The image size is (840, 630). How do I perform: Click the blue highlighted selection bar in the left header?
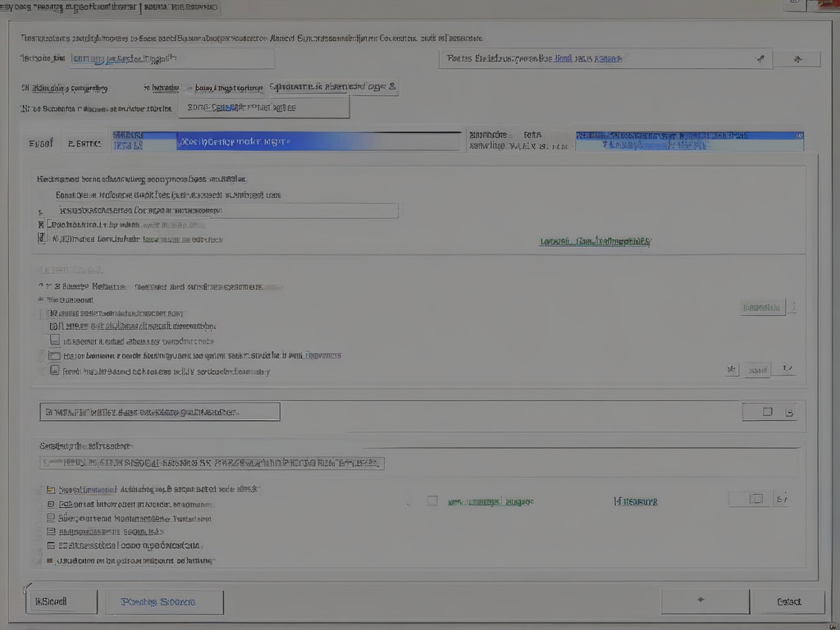click(x=318, y=141)
